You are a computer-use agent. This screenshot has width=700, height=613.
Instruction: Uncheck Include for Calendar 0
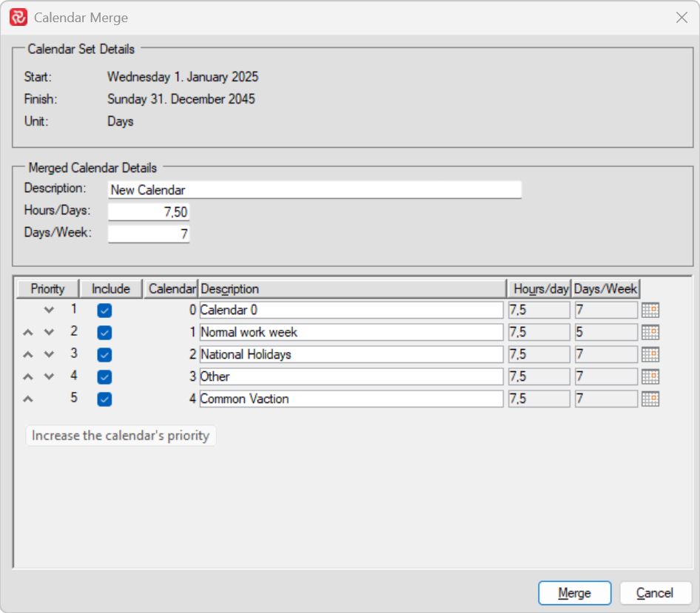[x=104, y=310]
